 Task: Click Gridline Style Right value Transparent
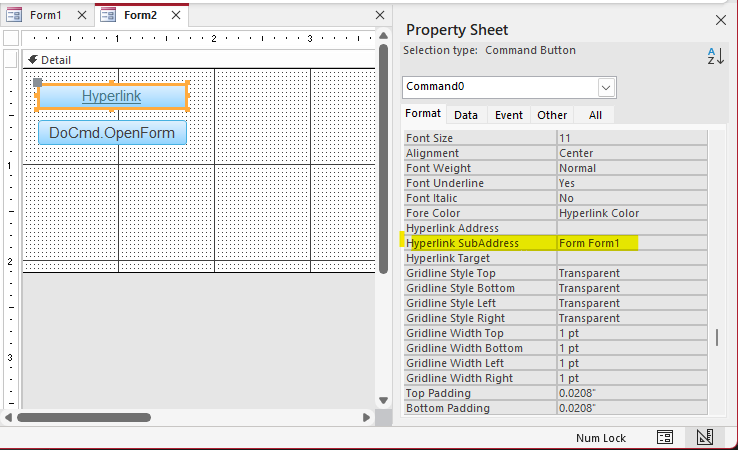click(632, 319)
